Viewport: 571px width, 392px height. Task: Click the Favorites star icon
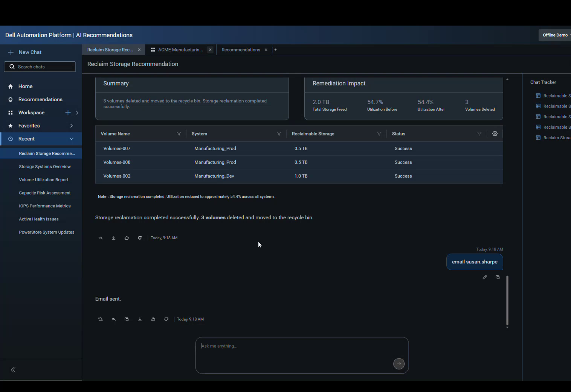(11, 126)
